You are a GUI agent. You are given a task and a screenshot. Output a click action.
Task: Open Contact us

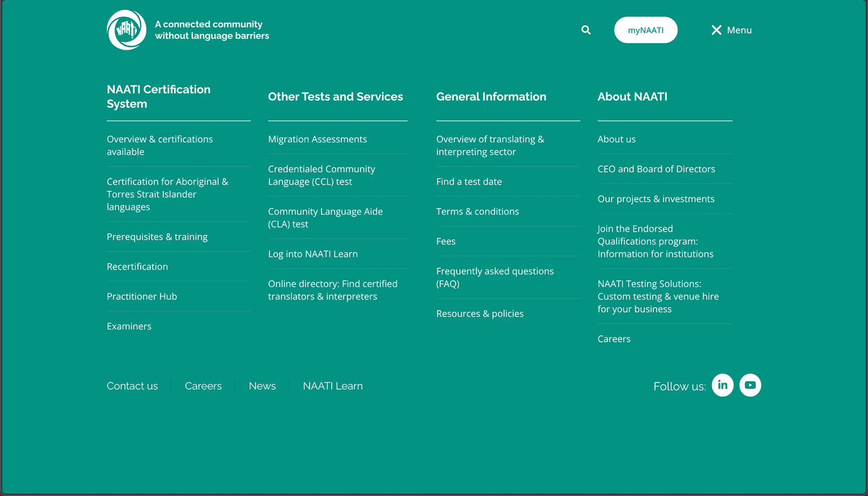click(132, 386)
